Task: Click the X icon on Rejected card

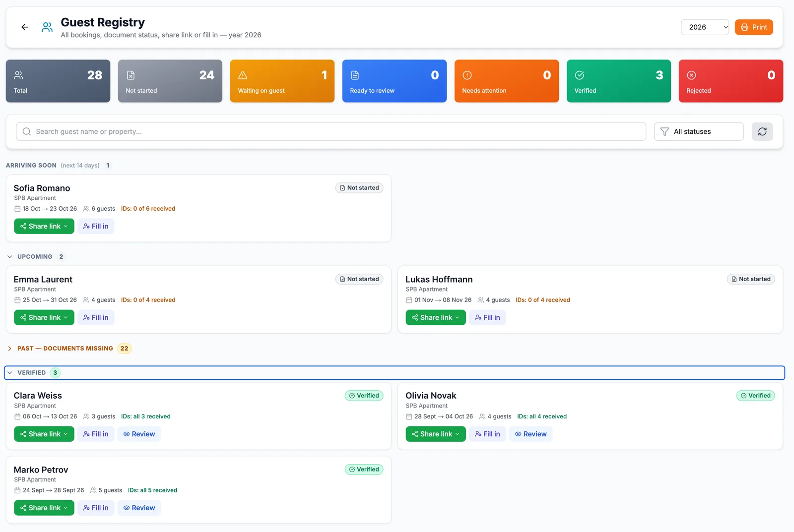Action: click(x=691, y=75)
